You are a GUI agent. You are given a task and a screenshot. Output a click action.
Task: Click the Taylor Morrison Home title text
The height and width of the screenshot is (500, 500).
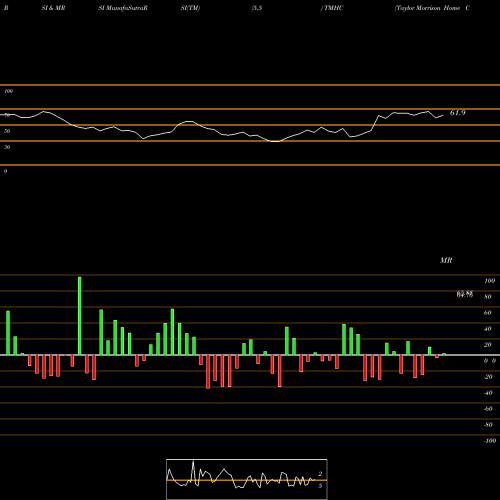(x=427, y=8)
